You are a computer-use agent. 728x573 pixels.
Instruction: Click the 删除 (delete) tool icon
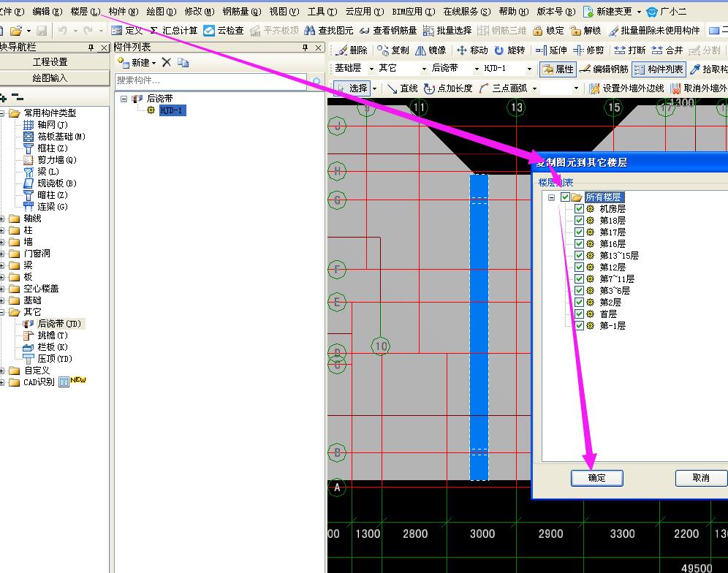[352, 50]
